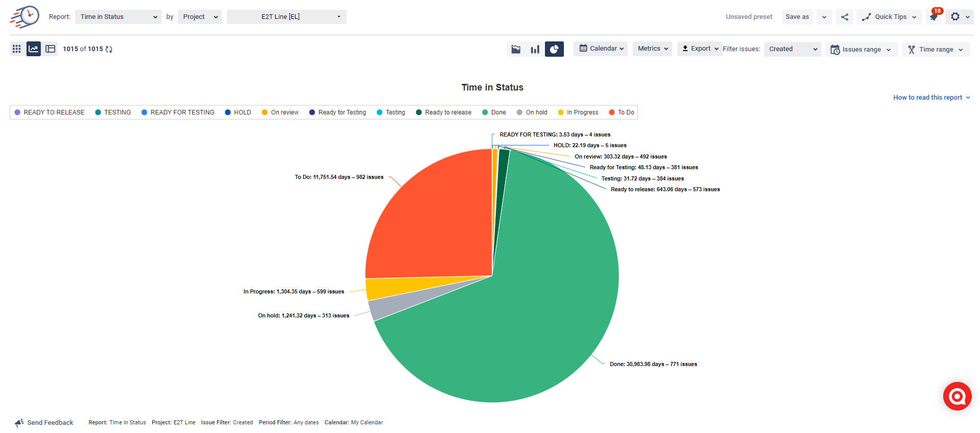Open the E2T Line [EL] project selector
The width and height of the screenshot is (980, 433).
(287, 17)
